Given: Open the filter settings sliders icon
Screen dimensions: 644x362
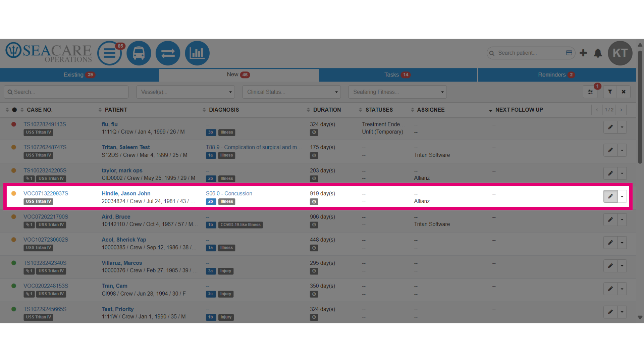Looking at the screenshot, I should (x=590, y=92).
